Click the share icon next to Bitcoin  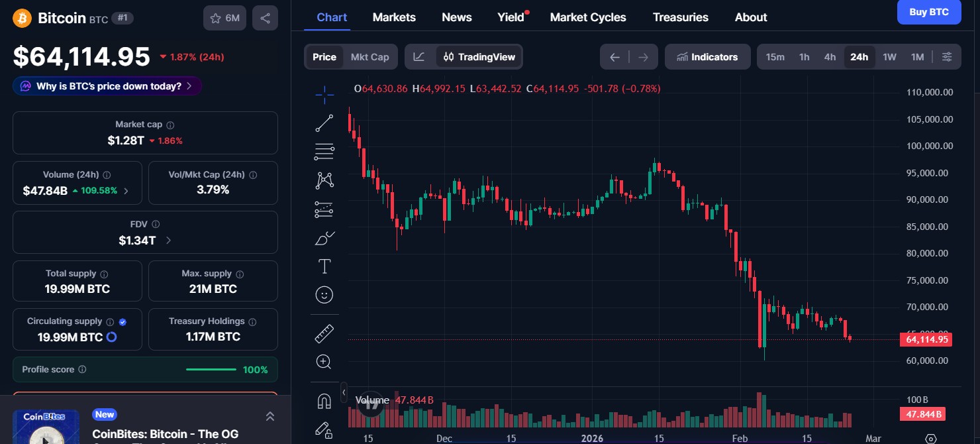(265, 18)
